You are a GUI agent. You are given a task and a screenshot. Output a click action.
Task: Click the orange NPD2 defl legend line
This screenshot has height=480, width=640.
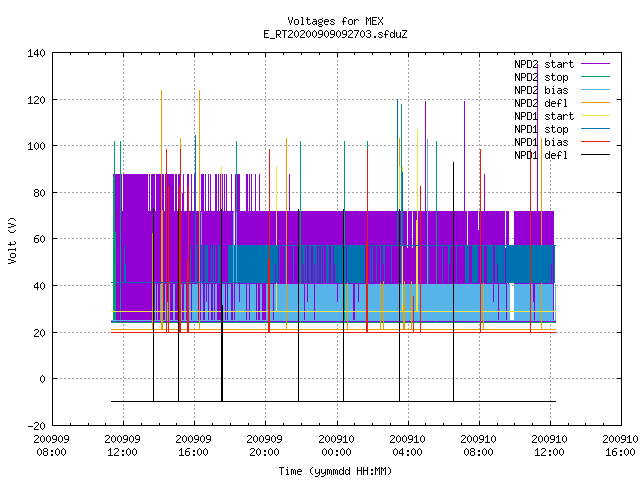(595, 103)
